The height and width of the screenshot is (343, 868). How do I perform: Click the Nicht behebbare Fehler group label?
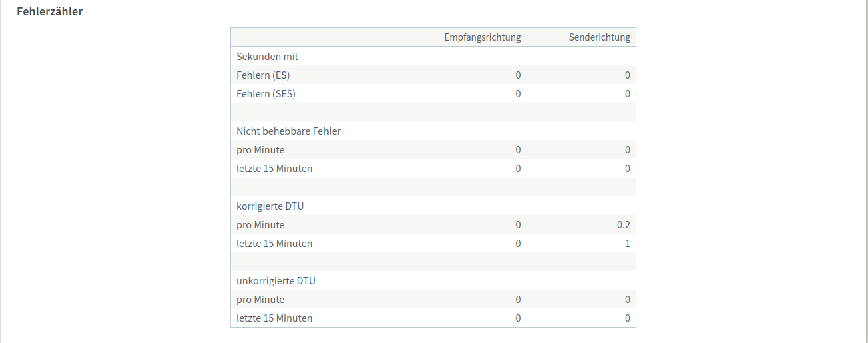click(x=288, y=131)
